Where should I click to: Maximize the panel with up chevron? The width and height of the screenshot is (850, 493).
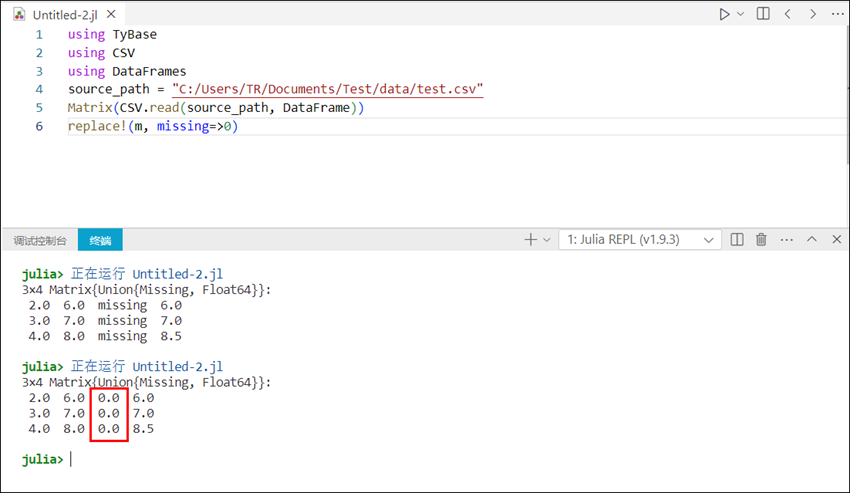coord(812,239)
